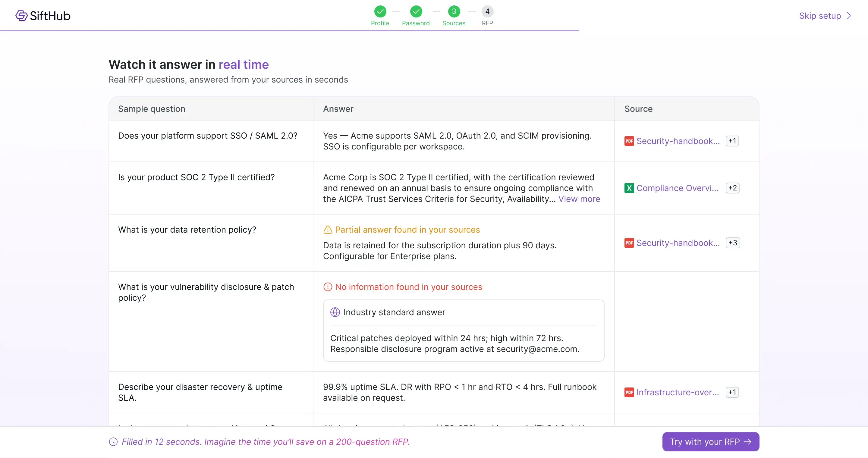Open the Sources step number 3

pyautogui.click(x=454, y=11)
